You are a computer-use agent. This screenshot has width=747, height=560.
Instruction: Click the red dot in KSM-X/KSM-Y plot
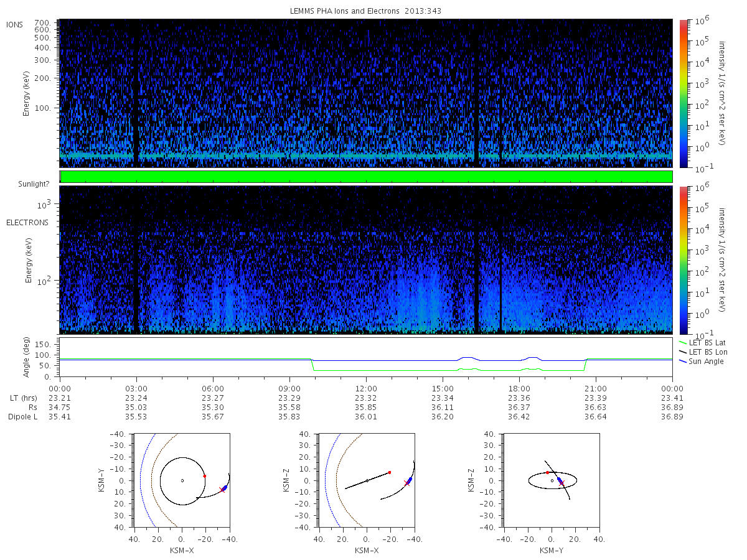pyautogui.click(x=205, y=476)
